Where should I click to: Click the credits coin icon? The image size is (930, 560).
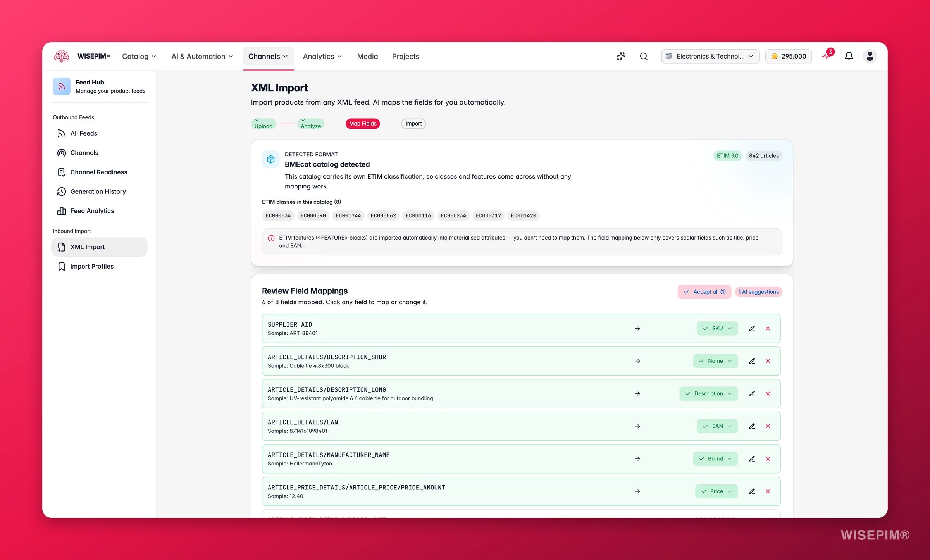click(x=774, y=56)
